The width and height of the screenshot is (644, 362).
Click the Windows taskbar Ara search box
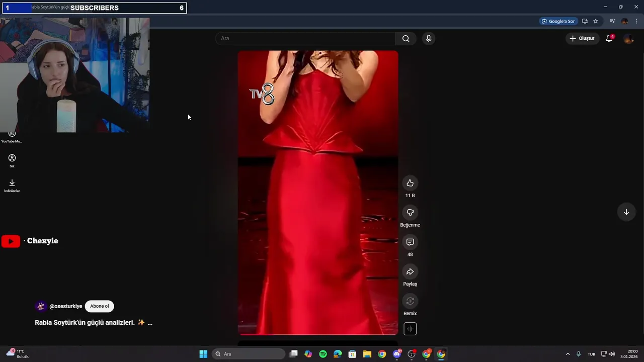click(249, 354)
